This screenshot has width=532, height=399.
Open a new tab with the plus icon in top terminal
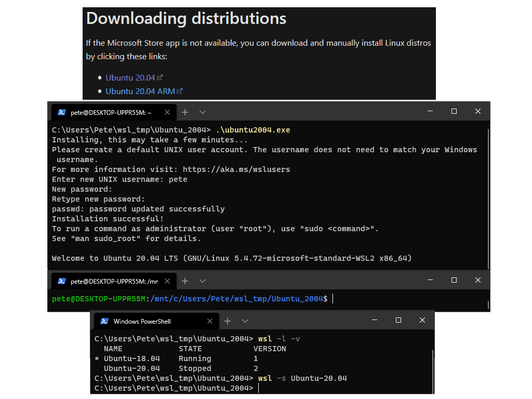185,112
